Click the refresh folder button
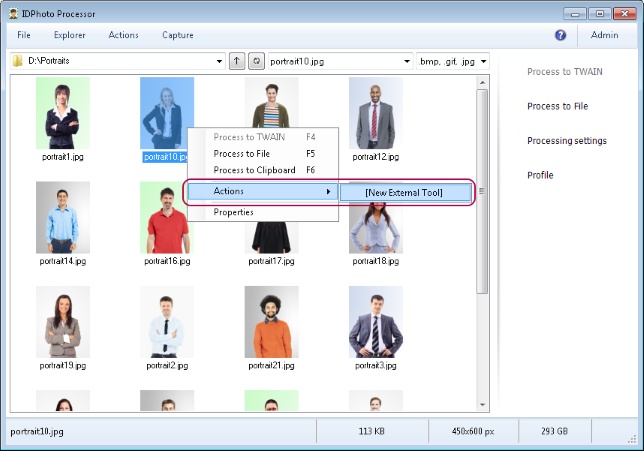 (256, 61)
